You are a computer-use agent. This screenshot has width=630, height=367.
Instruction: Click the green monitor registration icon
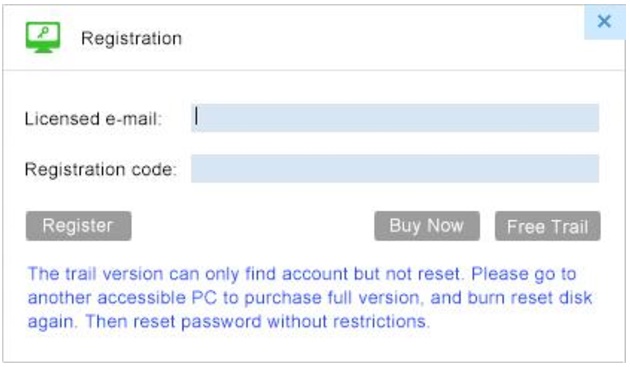tap(43, 37)
